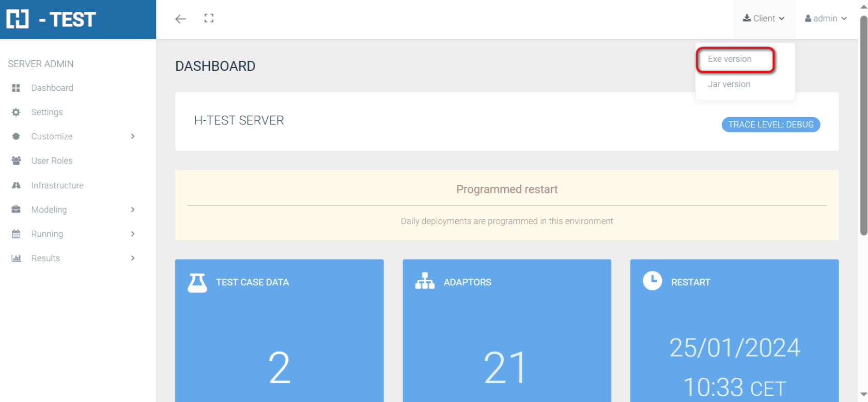Click the vertical page scrollbar
This screenshot has width=868, height=402.
point(863,124)
